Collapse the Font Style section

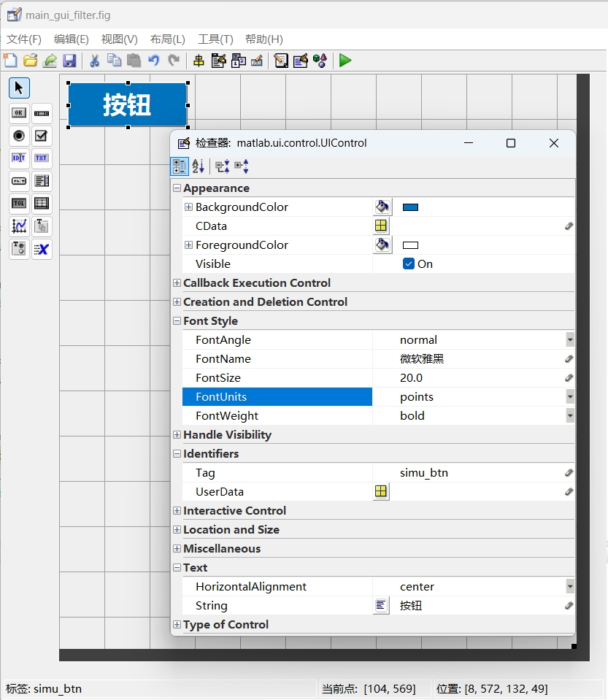tap(176, 320)
